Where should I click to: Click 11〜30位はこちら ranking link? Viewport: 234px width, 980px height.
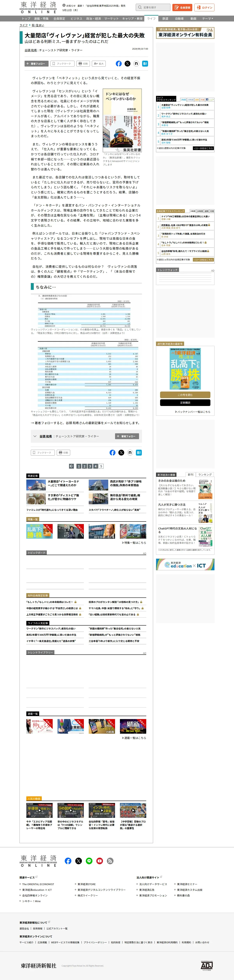(203, 148)
